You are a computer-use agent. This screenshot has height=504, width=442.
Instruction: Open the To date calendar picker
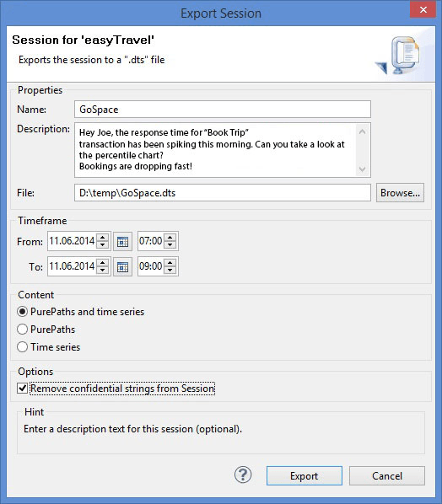122,266
